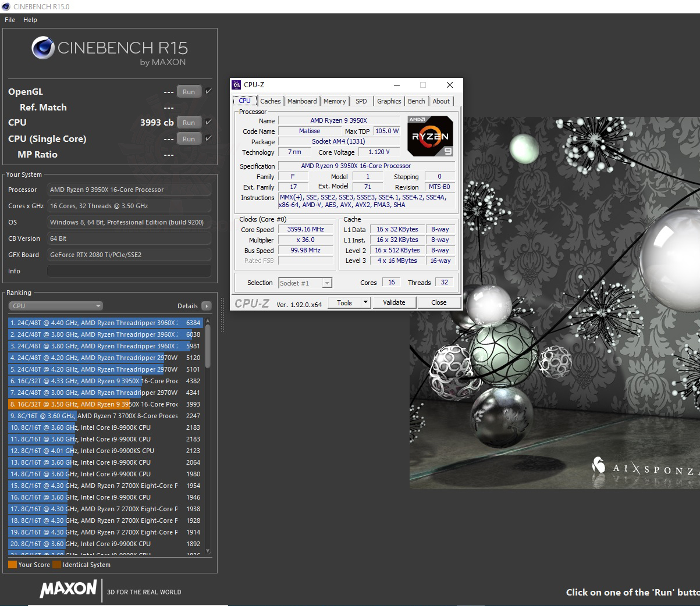Run the CPU benchmark
Image resolution: width=700 pixels, height=606 pixels.
(189, 123)
